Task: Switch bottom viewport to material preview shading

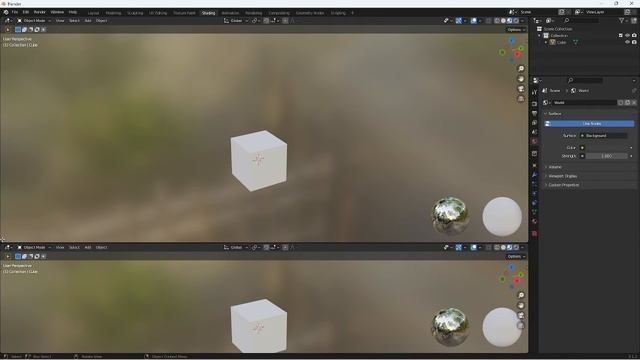Action: (509, 247)
